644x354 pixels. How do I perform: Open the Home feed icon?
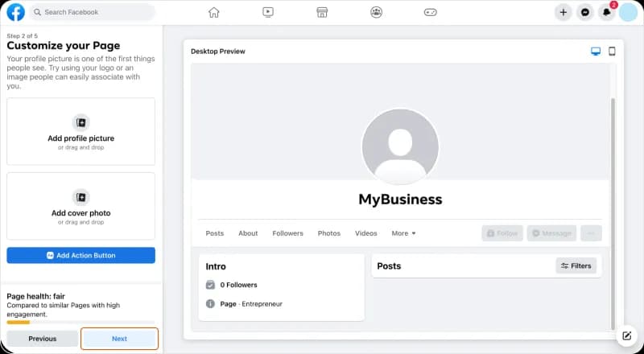(213, 12)
